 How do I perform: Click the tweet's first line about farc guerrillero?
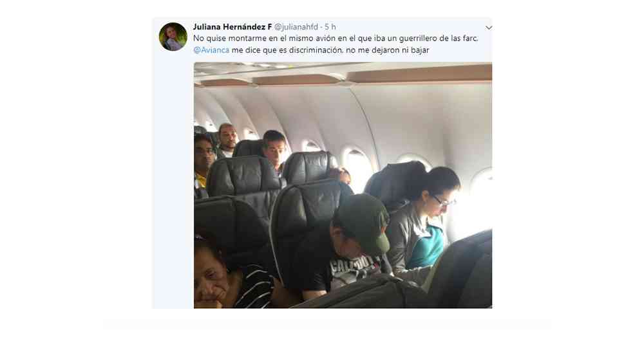[x=336, y=39]
